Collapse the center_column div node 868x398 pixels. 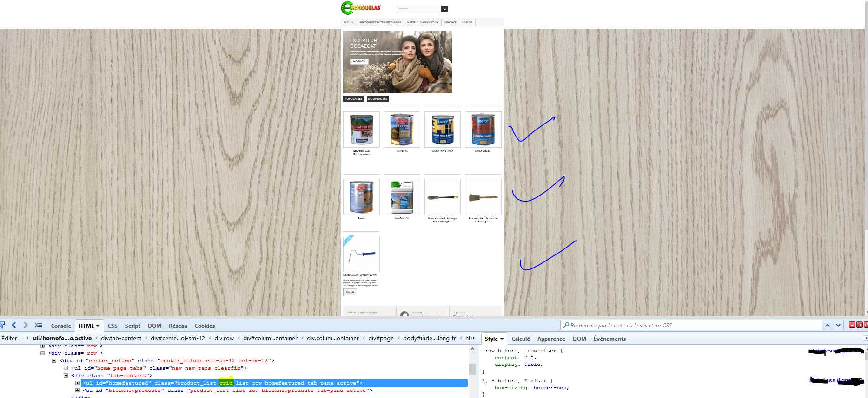pos(54,360)
